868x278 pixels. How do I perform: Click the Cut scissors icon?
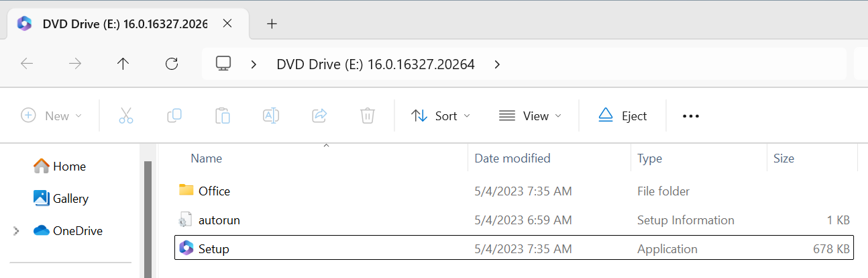(x=126, y=115)
